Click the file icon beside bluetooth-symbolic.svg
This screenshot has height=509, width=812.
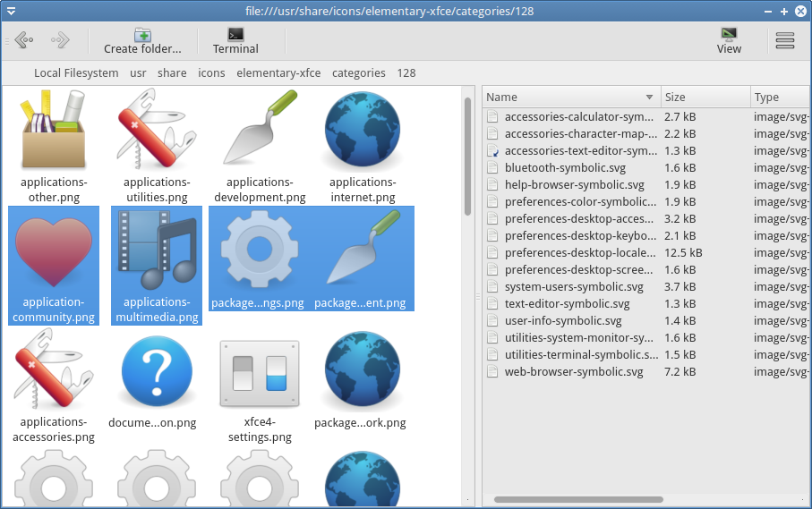pyautogui.click(x=492, y=168)
